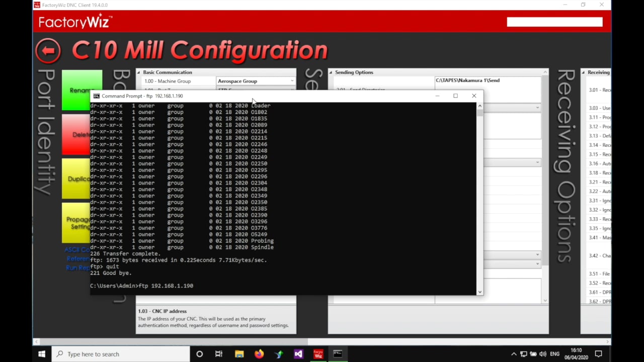Open the Action Center notifications icon
The image size is (644, 362).
pos(598,354)
